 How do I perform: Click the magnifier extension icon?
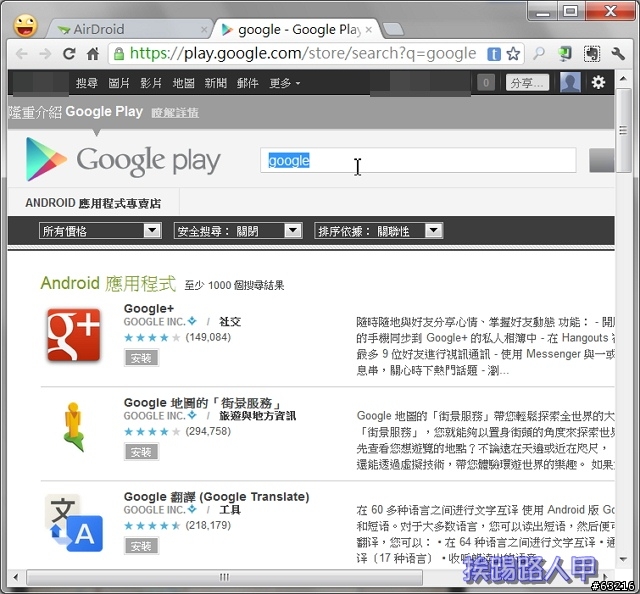pos(539,53)
